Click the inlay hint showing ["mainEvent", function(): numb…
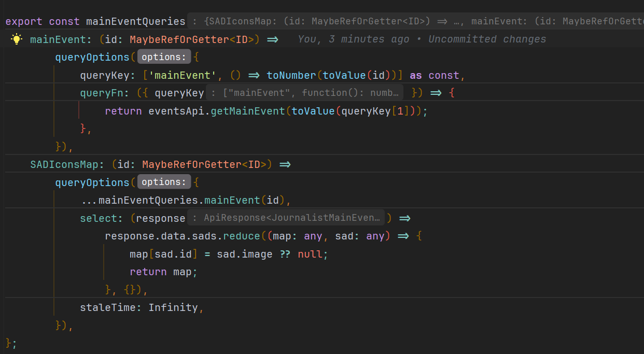 (305, 93)
